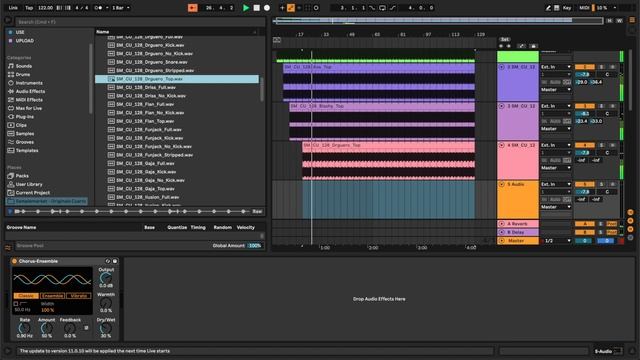Click the Chorus save preset icon

115,261
